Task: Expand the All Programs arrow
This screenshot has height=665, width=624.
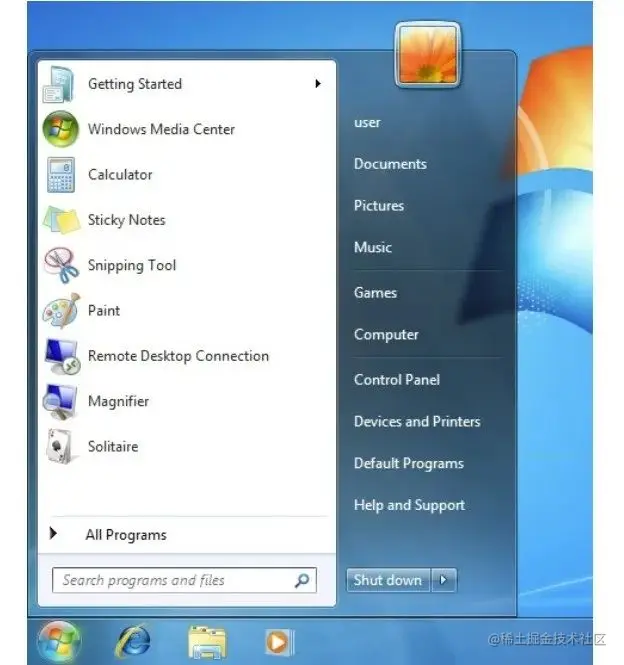Action: [53, 533]
